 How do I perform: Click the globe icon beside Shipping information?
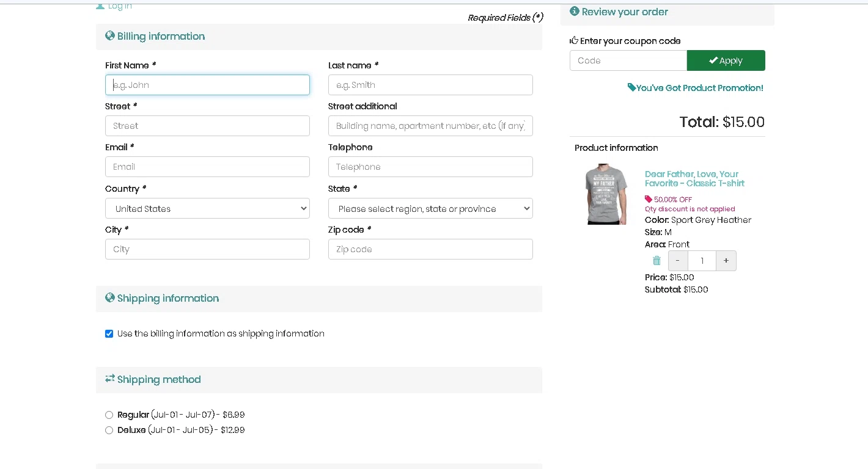(x=110, y=298)
